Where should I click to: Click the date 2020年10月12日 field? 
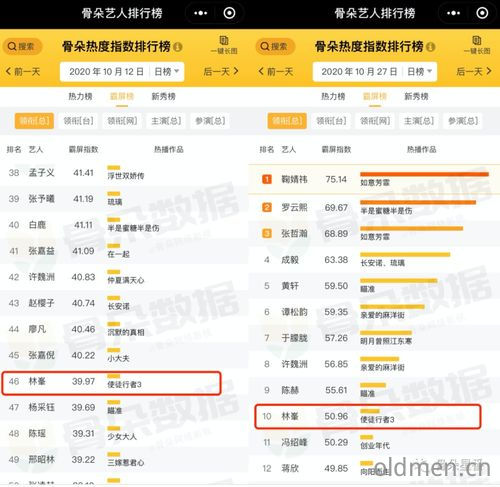106,72
